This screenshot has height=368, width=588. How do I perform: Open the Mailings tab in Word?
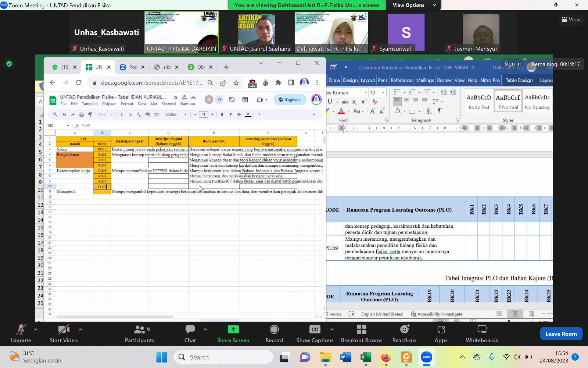(x=425, y=80)
